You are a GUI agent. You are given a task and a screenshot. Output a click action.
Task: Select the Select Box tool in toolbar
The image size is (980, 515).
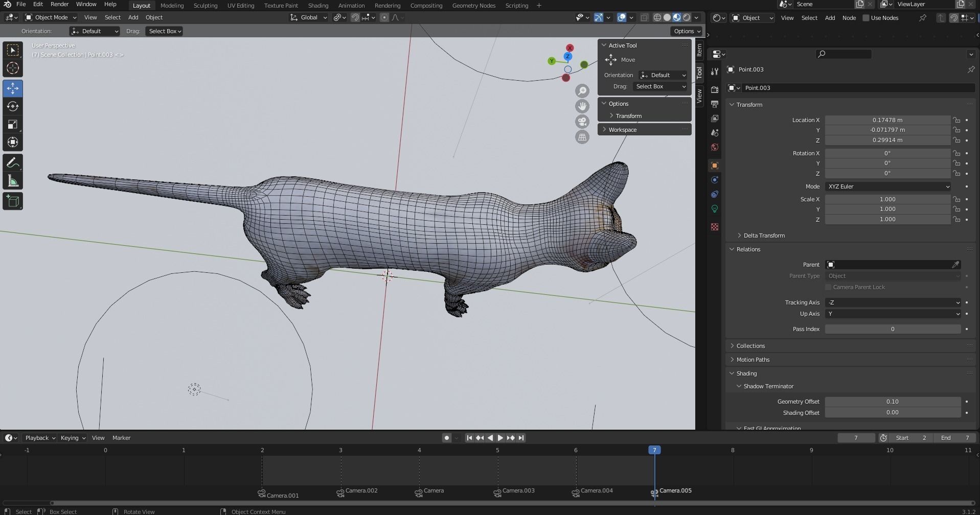point(13,50)
